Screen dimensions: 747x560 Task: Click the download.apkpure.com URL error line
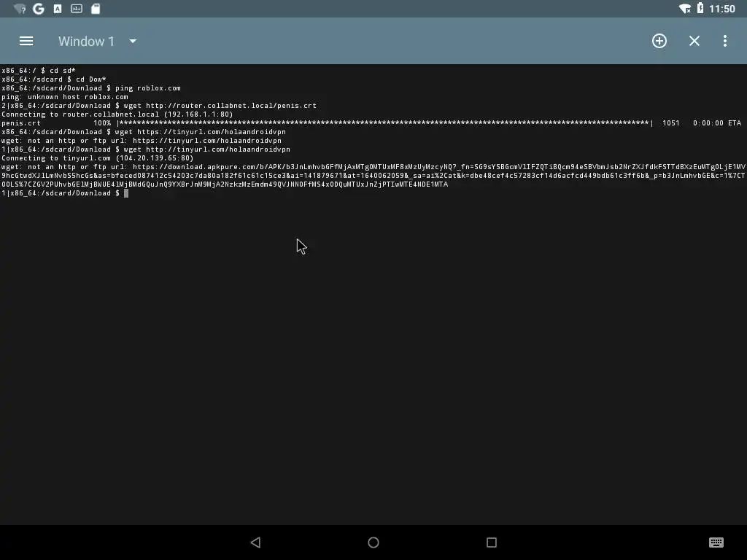click(373, 175)
